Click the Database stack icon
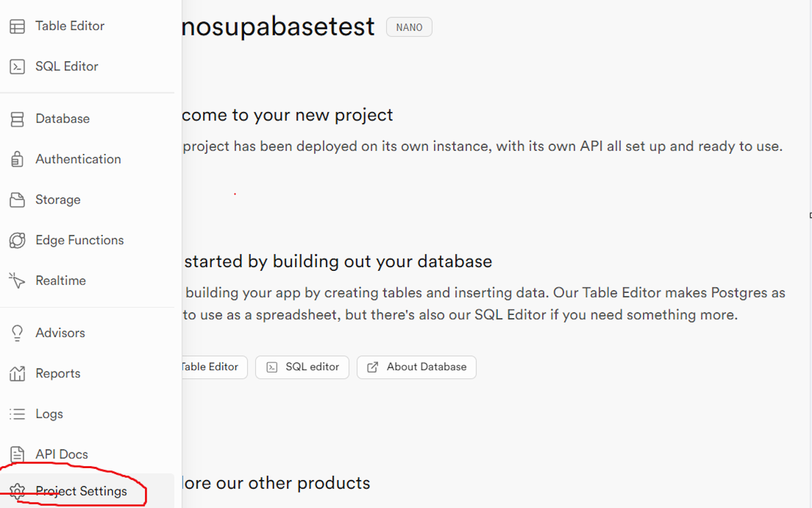The image size is (812, 508). pos(17,119)
